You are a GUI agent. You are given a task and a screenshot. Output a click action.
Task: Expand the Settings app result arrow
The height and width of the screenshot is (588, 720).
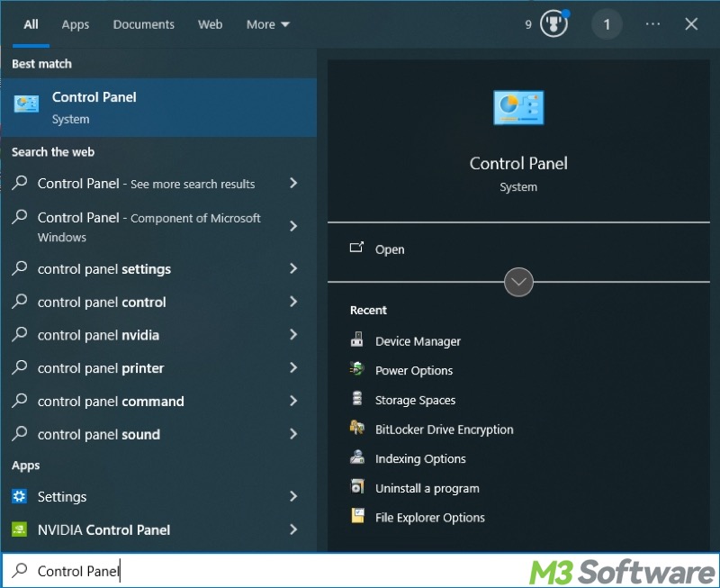(293, 496)
